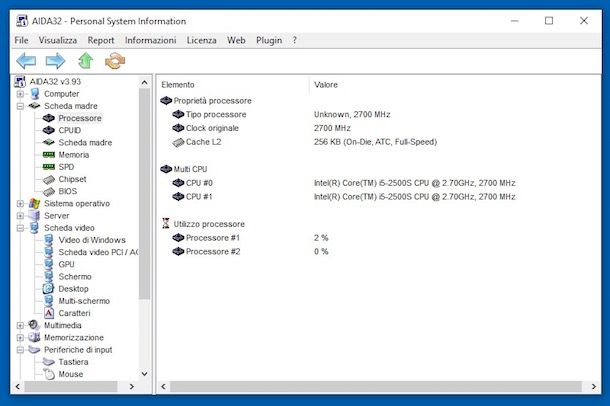Open the Report menu

pos(101,40)
